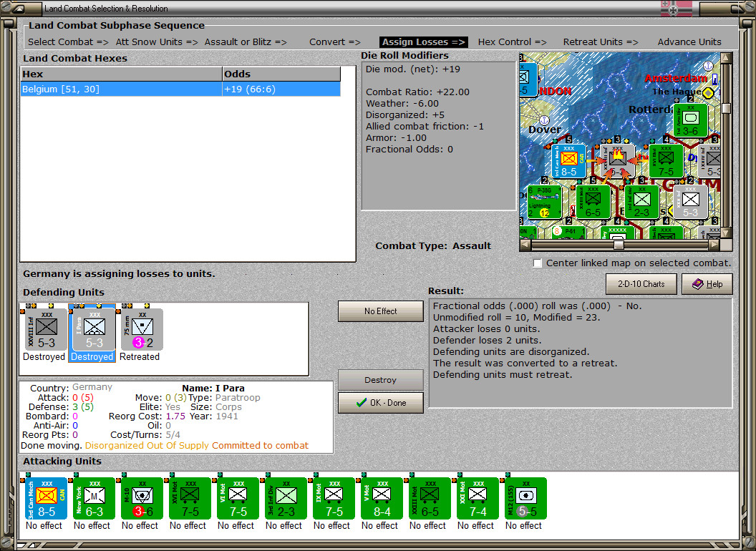The height and width of the screenshot is (551, 756).
Task: Click the burning combat hex on the map
Action: tap(618, 161)
